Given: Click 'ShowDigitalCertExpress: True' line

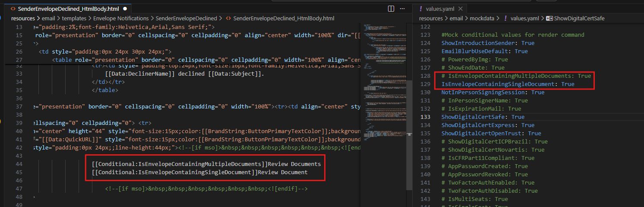Looking at the screenshot, I should [x=488, y=125].
